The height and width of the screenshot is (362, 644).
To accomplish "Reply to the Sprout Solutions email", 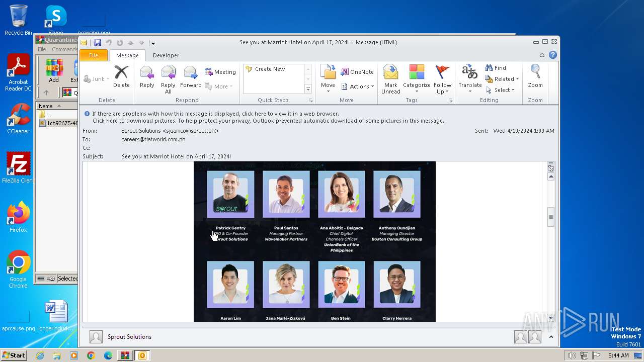I will pos(147,76).
